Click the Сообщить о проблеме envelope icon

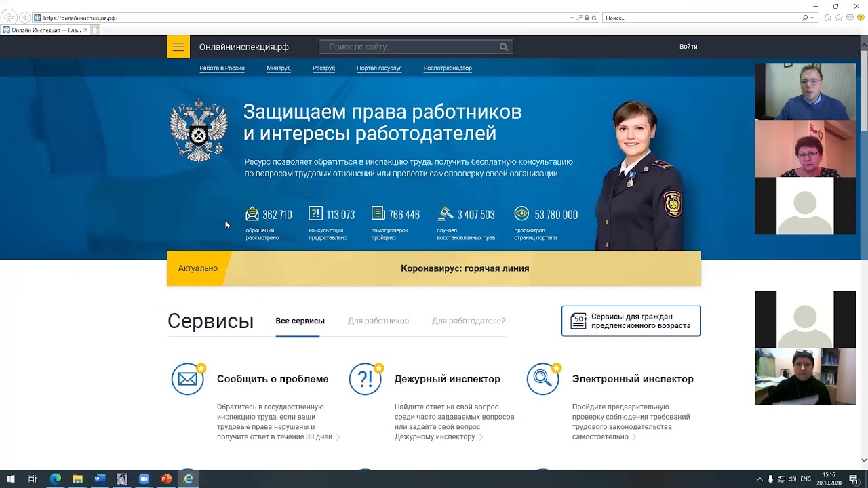pos(188,378)
